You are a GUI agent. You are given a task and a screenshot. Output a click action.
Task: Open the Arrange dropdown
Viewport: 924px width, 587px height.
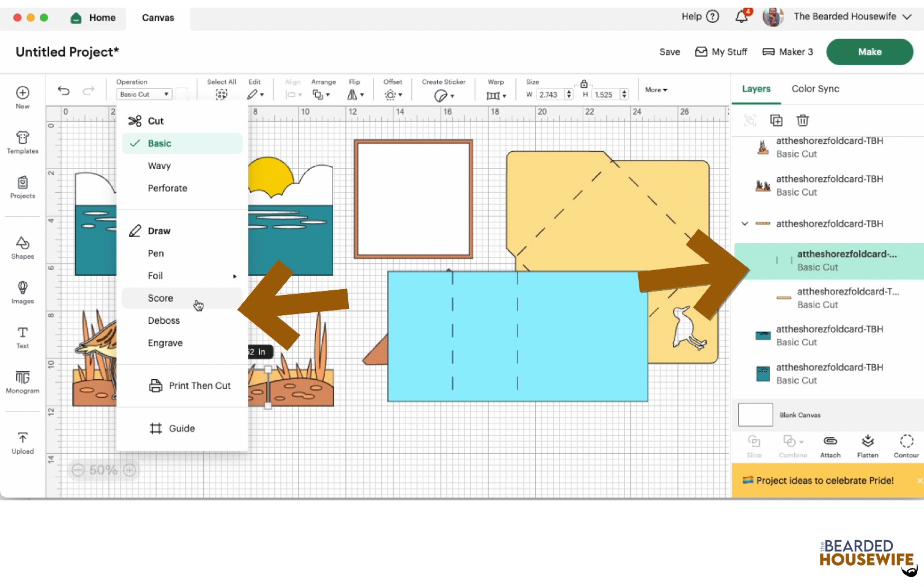tap(321, 95)
